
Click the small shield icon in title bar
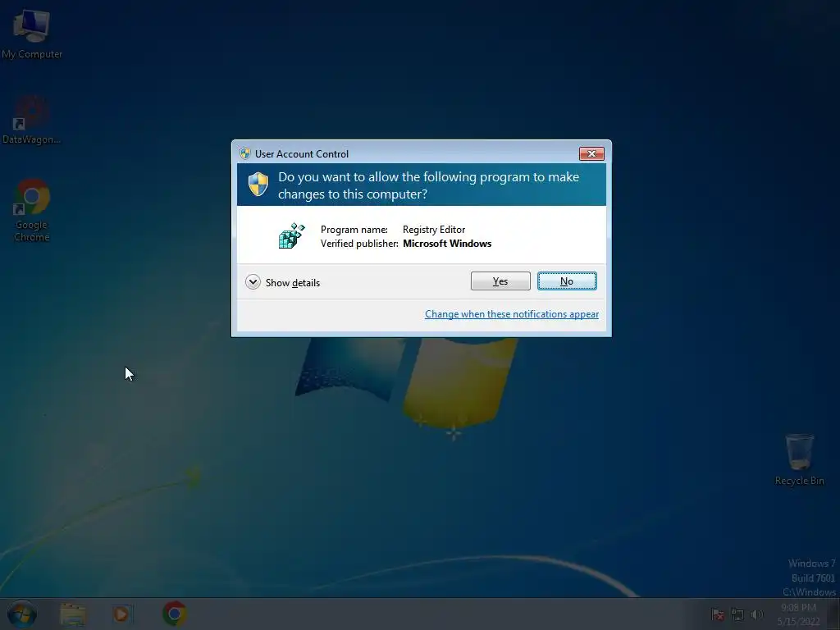coord(245,153)
